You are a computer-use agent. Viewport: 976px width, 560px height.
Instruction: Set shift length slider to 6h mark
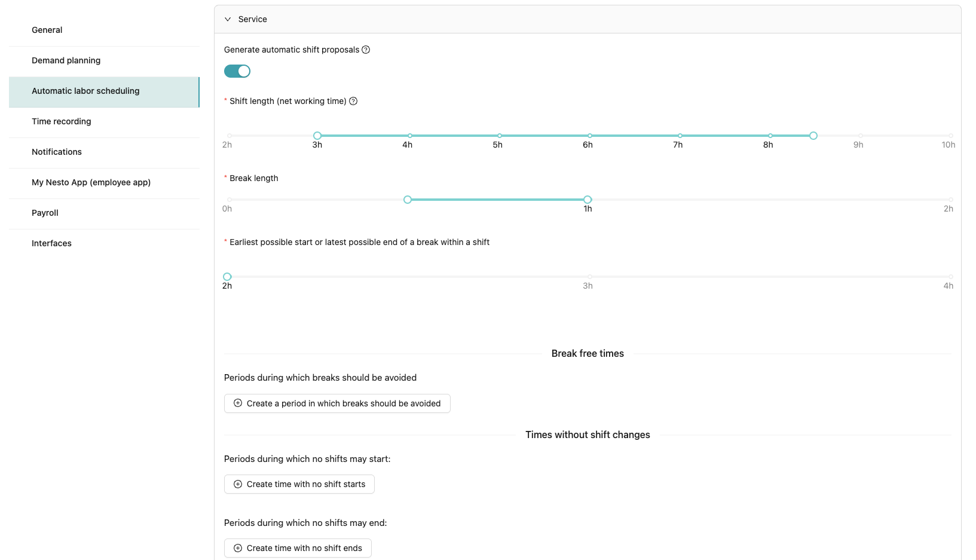[590, 136]
